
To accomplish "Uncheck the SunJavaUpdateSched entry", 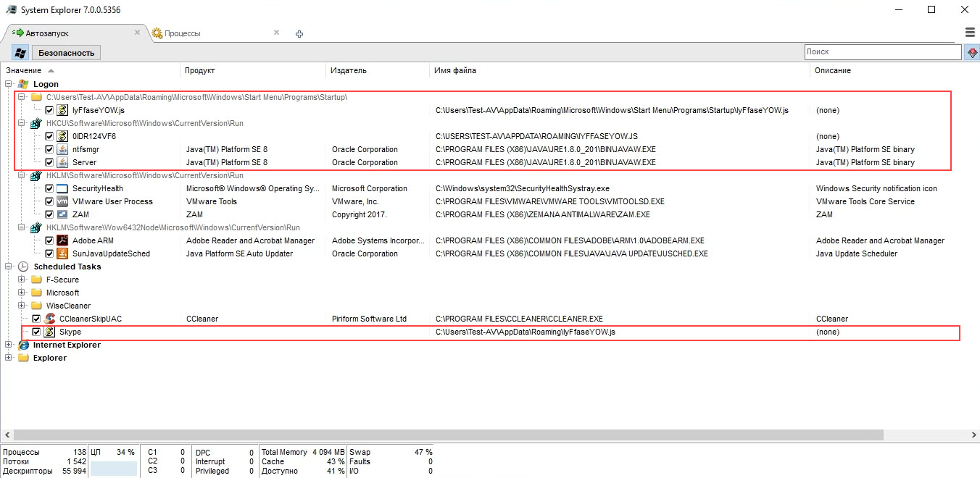I will 49,253.
